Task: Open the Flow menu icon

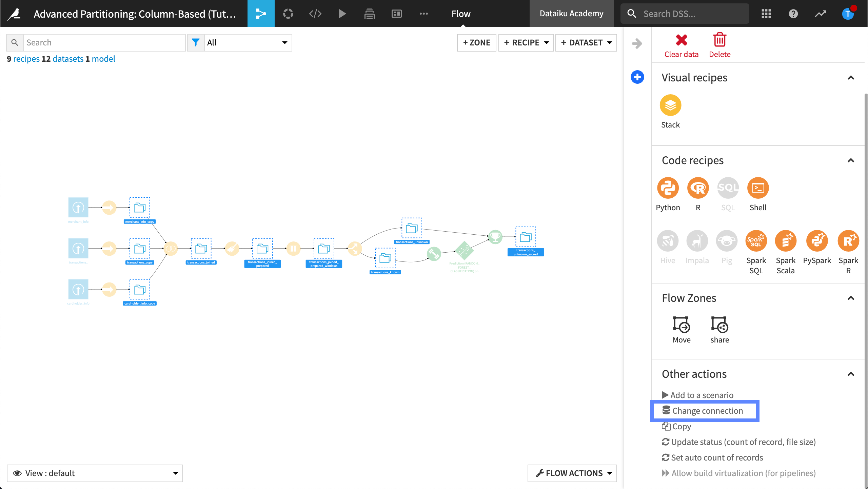Action: pyautogui.click(x=261, y=14)
